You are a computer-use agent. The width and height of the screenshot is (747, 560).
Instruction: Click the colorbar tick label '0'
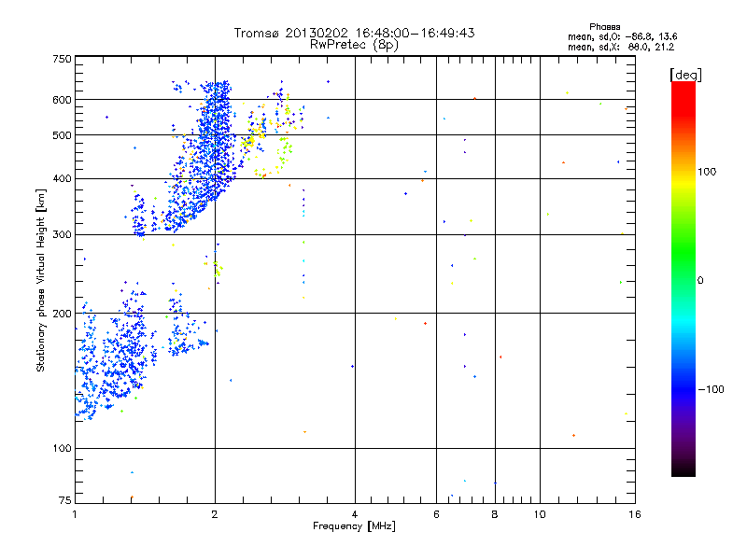700,281
